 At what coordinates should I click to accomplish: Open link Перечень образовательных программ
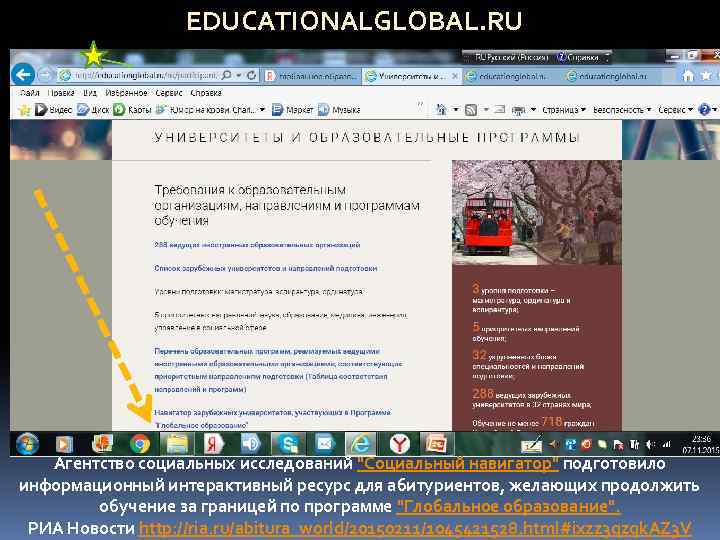click(x=278, y=370)
